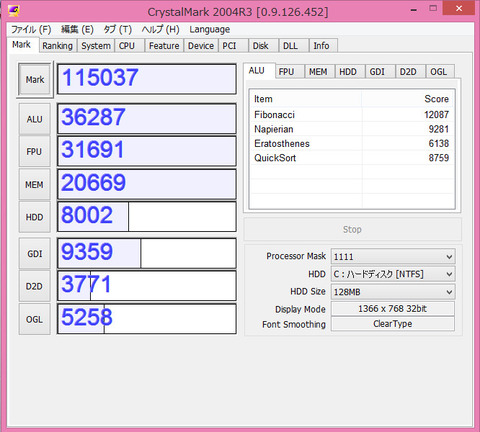Click the Stop button
Viewport: 480px width, 432px height.
(x=352, y=229)
